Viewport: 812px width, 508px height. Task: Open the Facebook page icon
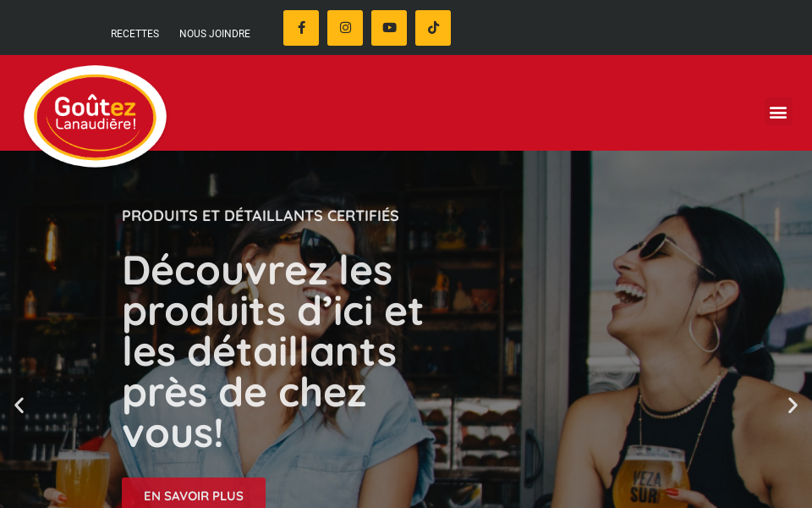coord(301,28)
